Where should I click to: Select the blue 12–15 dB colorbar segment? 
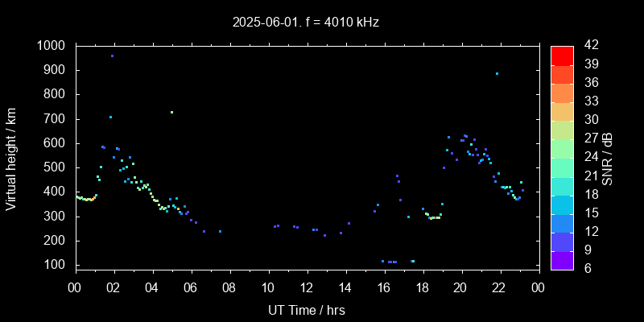(x=562, y=222)
